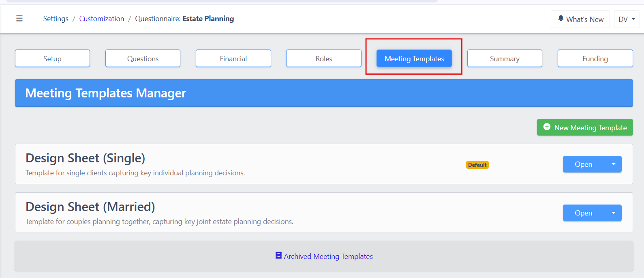Click the plus icon for New Meeting Template
The image size is (644, 278).
tap(547, 127)
